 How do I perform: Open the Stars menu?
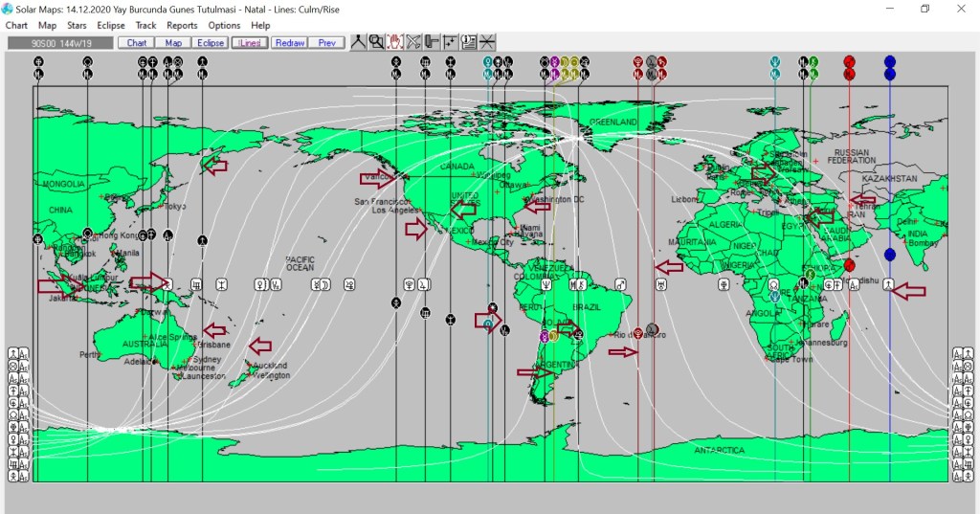[77, 26]
